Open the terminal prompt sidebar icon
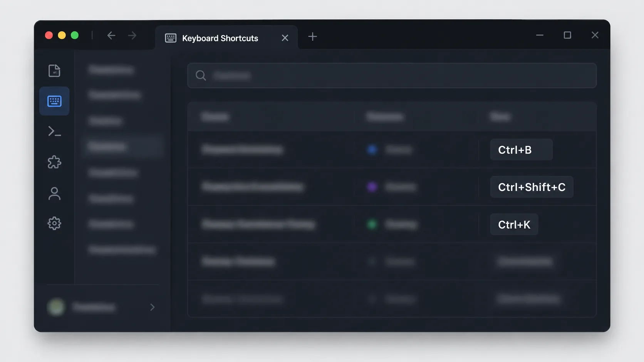This screenshot has height=362, width=644. pos(54,132)
